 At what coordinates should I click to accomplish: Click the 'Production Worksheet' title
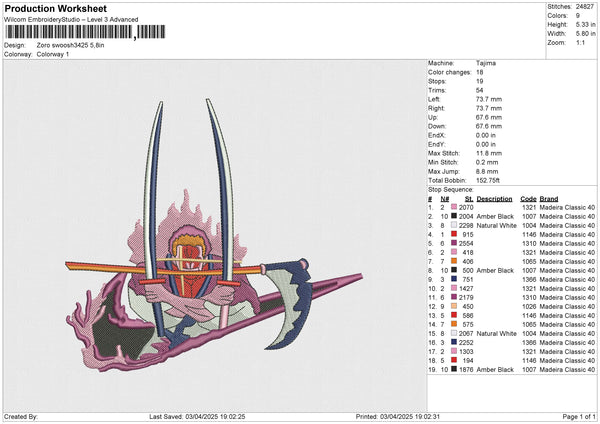point(55,8)
